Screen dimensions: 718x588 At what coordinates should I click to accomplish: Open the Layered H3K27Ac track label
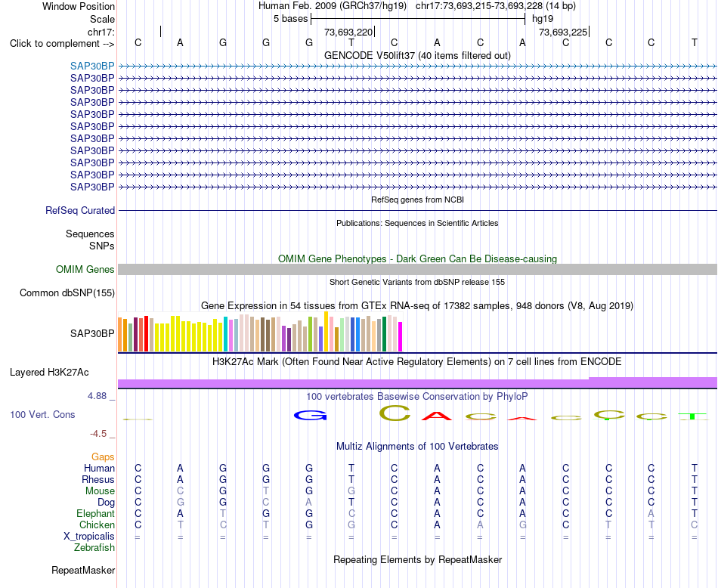tap(49, 373)
